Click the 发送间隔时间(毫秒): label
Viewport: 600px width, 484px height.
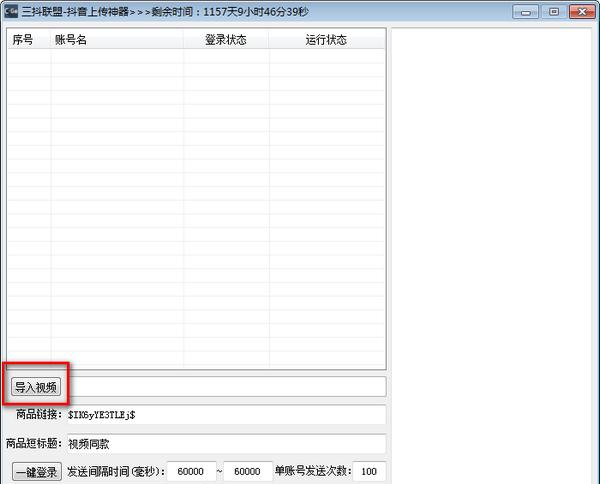coord(116,471)
